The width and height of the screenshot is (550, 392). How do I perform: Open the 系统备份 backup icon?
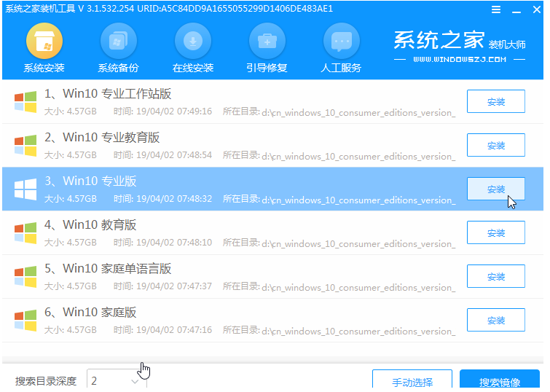tap(118, 42)
